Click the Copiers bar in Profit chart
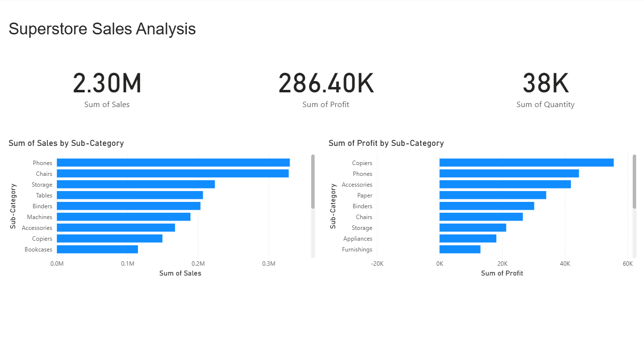Screen dimensions: 644x362 526,163
